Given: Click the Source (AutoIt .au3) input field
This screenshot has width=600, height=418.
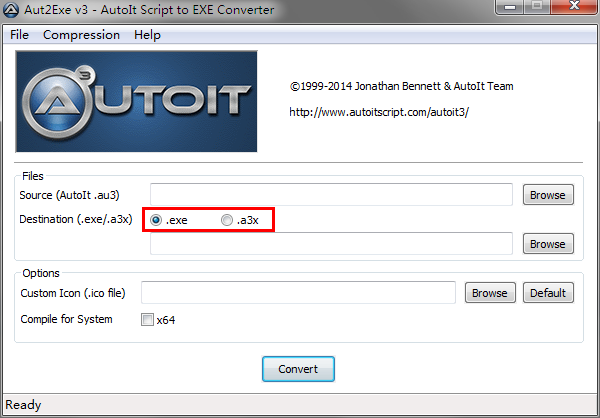Looking at the screenshot, I should (330, 194).
